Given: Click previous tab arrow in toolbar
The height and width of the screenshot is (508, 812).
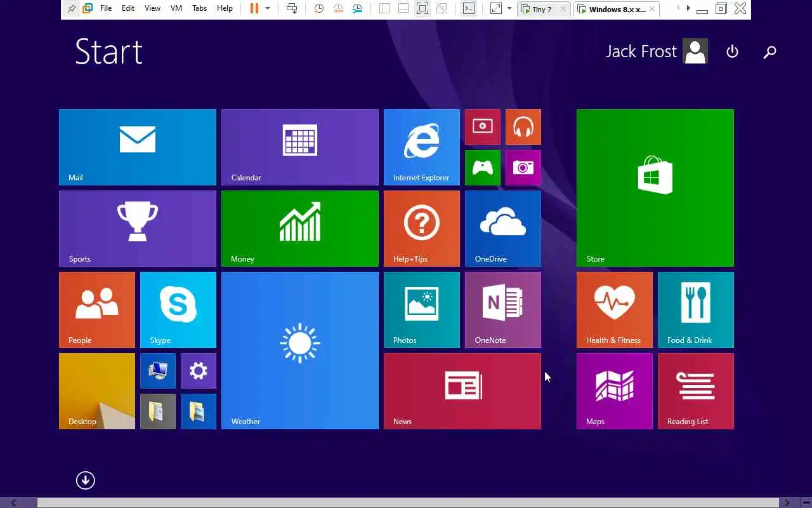Looking at the screenshot, I should (x=678, y=8).
